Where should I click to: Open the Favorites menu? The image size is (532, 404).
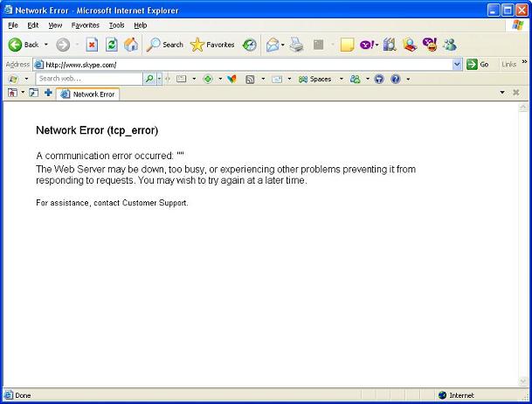(85, 25)
